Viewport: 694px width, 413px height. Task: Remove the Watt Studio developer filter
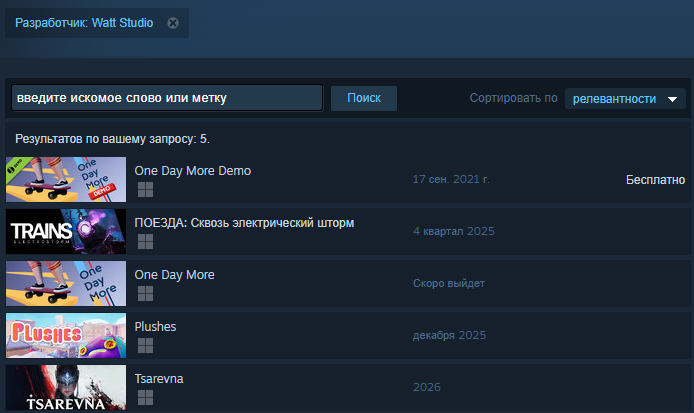pos(173,23)
